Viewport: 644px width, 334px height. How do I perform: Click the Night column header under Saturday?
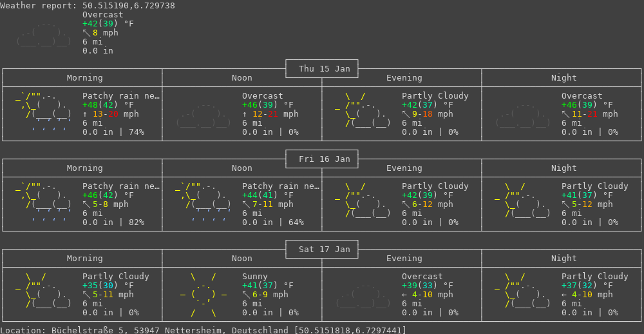(563, 259)
